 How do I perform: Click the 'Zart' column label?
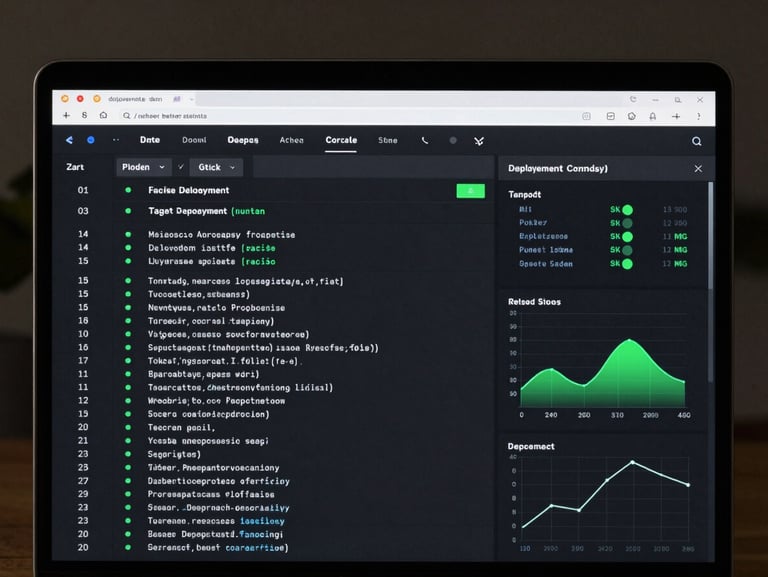coord(75,167)
